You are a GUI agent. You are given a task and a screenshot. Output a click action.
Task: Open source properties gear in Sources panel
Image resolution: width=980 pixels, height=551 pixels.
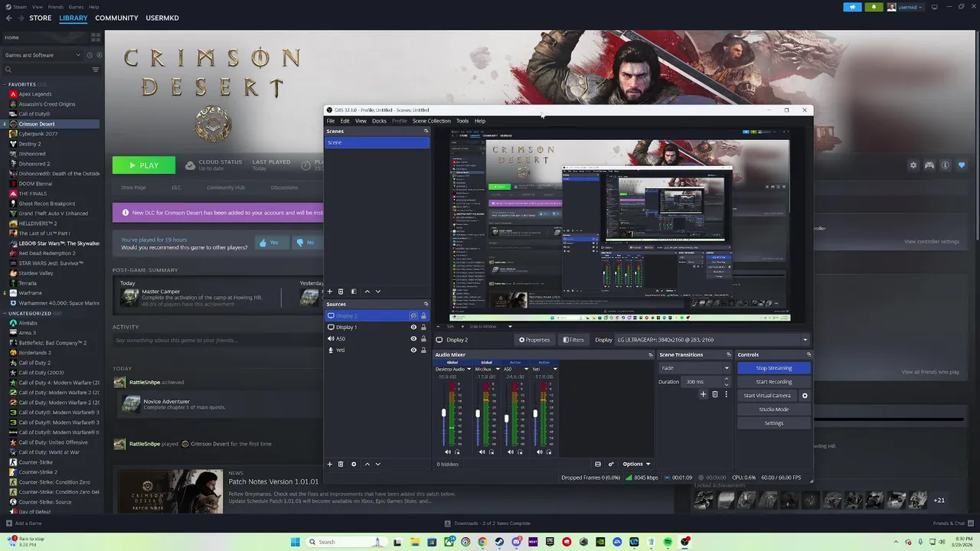pos(353,464)
